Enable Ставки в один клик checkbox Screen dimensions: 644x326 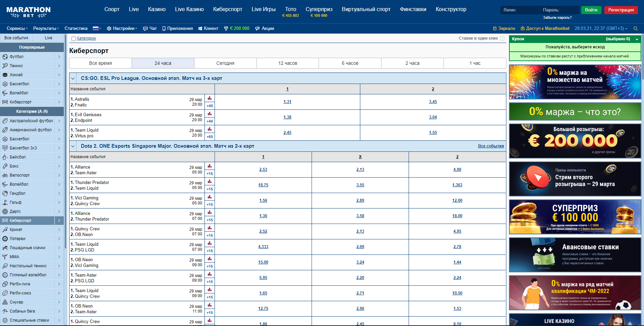[502, 38]
